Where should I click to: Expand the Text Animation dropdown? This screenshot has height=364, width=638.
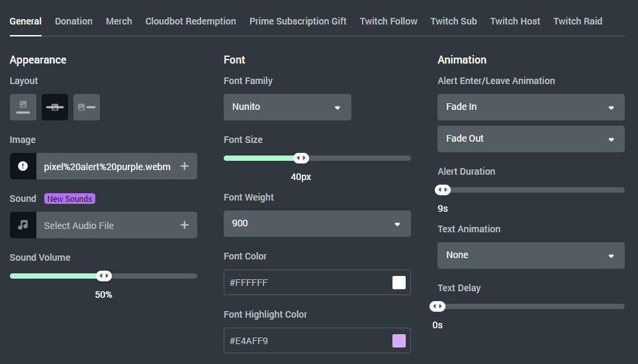(531, 255)
